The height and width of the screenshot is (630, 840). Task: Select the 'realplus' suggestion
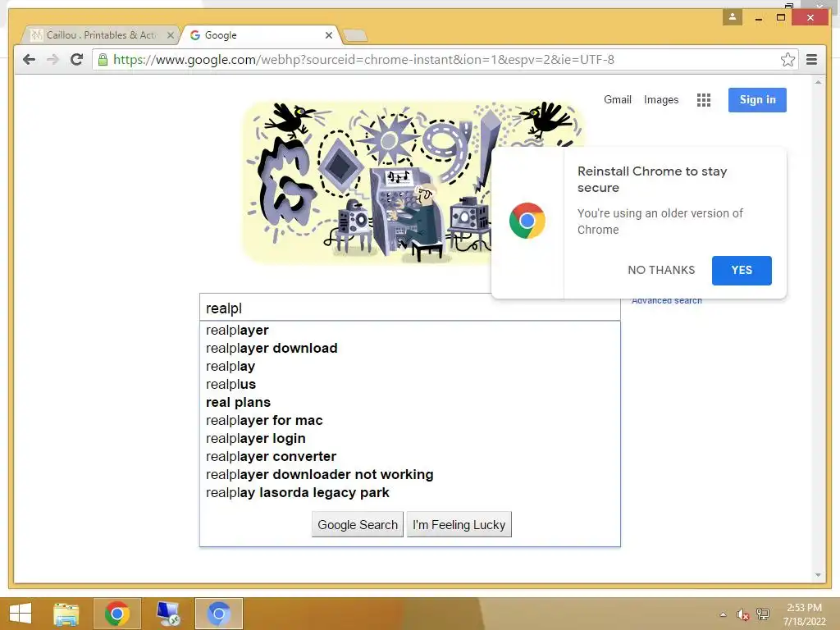pos(410,384)
